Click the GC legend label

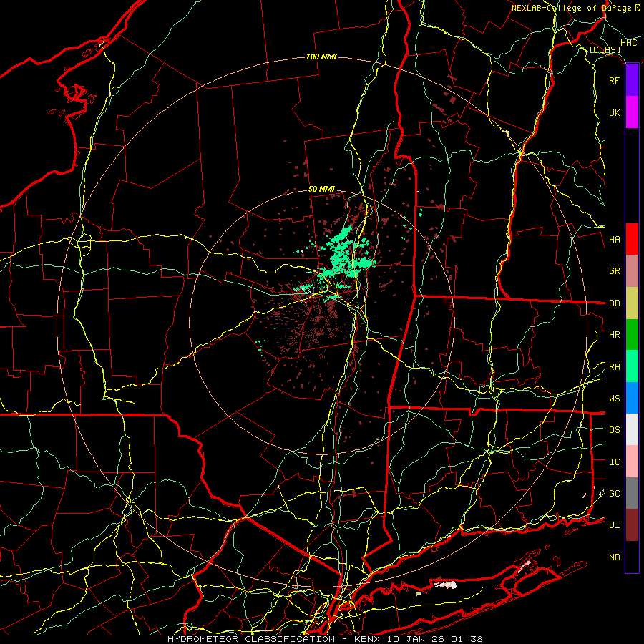pyautogui.click(x=614, y=493)
